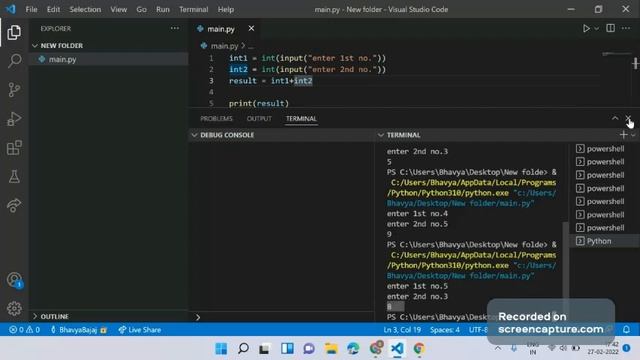Open the Source Control view
Screen dimensions: 640x360
[14, 89]
